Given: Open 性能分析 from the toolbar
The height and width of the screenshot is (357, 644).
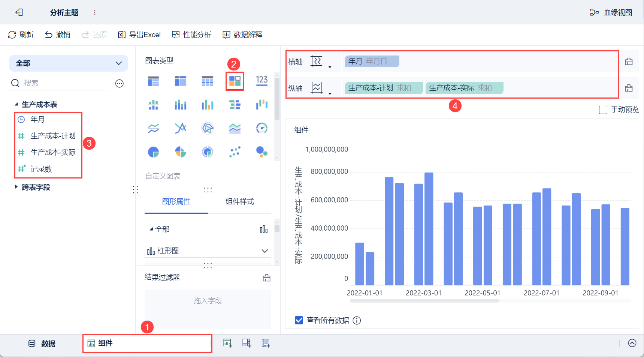Looking at the screenshot, I should coord(191,34).
